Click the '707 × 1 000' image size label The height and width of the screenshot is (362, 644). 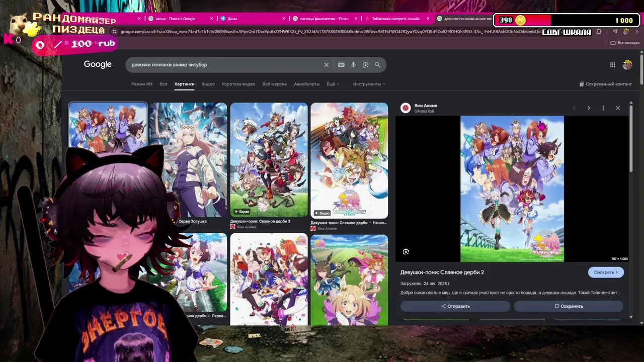click(x=619, y=258)
